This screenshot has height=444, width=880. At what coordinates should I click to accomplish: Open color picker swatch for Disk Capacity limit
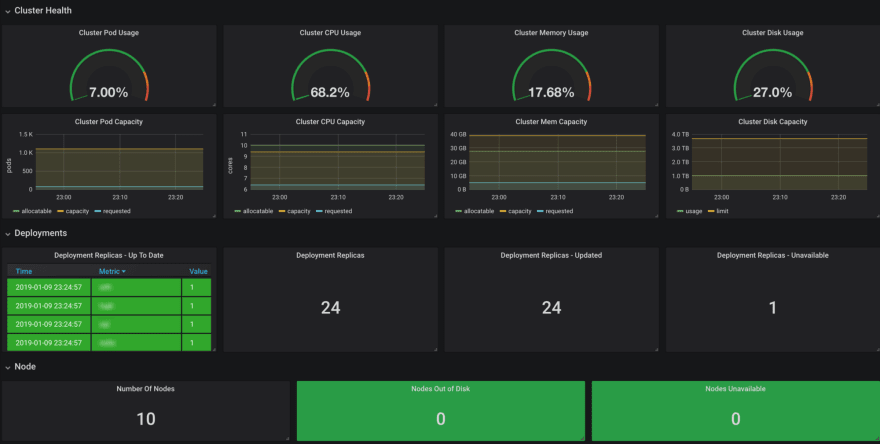click(x=712, y=212)
